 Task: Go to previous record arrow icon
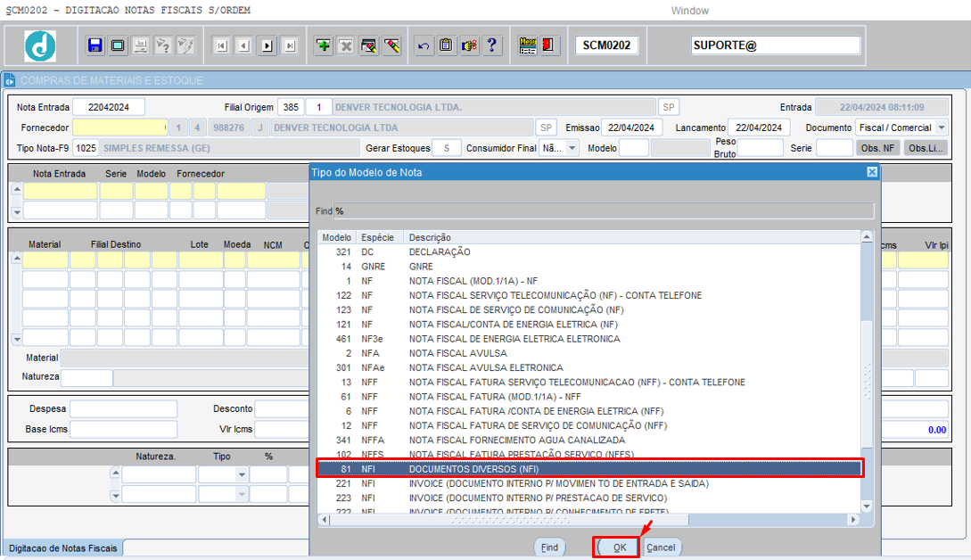click(x=244, y=45)
